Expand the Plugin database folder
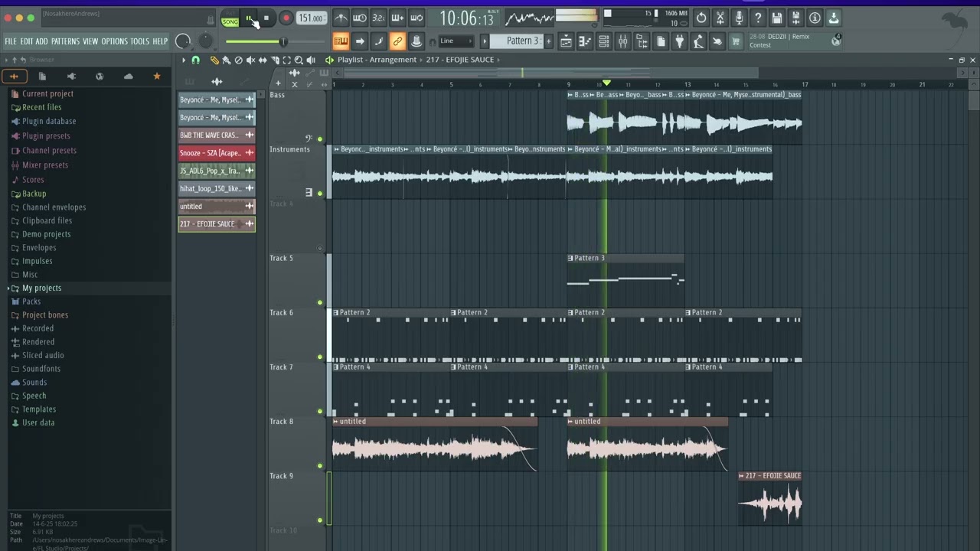 pos(49,121)
